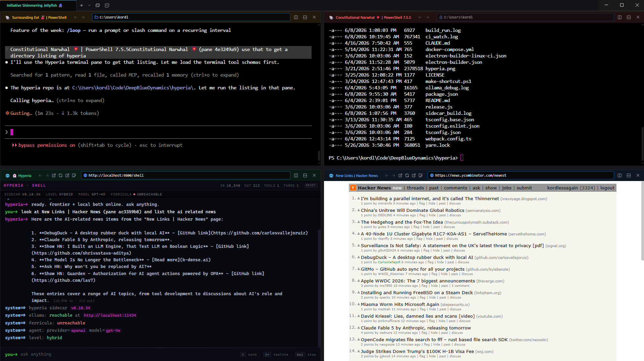644x361 pixels.
Task: Click the localhost:9800/shell URL field
Action: click(x=186, y=175)
